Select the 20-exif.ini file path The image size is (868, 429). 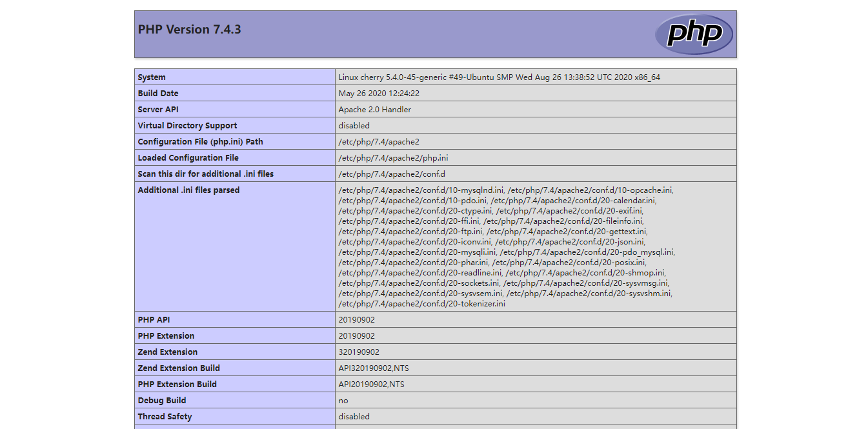point(570,211)
